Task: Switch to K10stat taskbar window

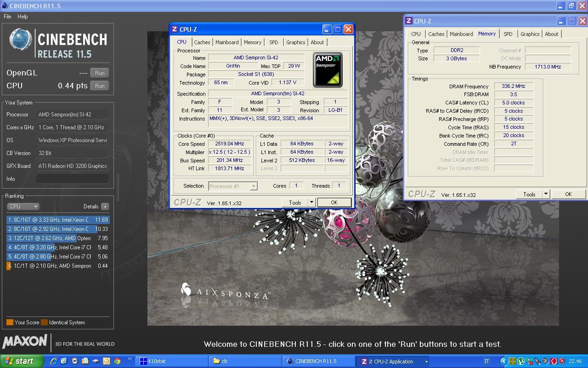Action: [x=172, y=361]
